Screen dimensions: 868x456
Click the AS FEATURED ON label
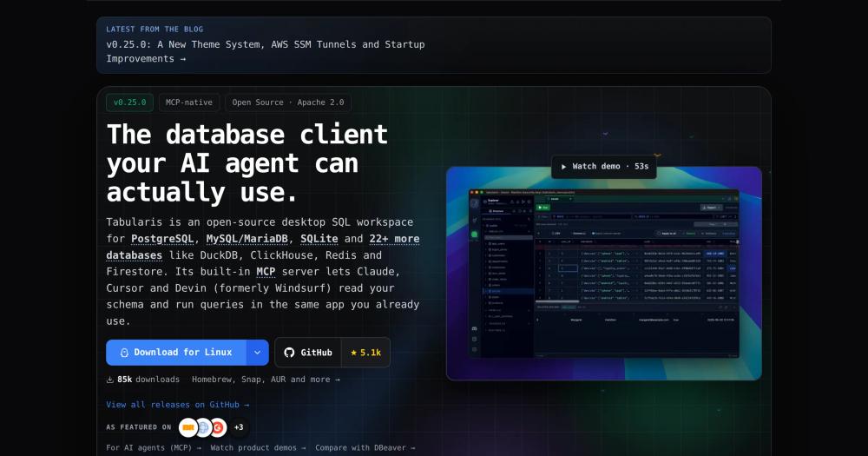pos(139,427)
